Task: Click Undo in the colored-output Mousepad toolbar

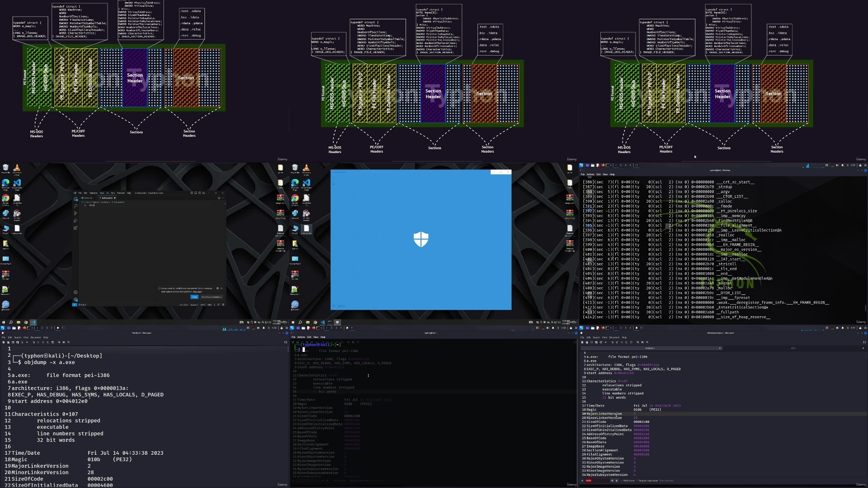Action: (612, 342)
